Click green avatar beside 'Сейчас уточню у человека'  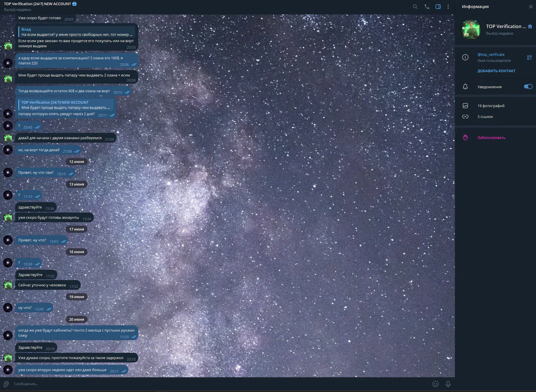(8, 285)
